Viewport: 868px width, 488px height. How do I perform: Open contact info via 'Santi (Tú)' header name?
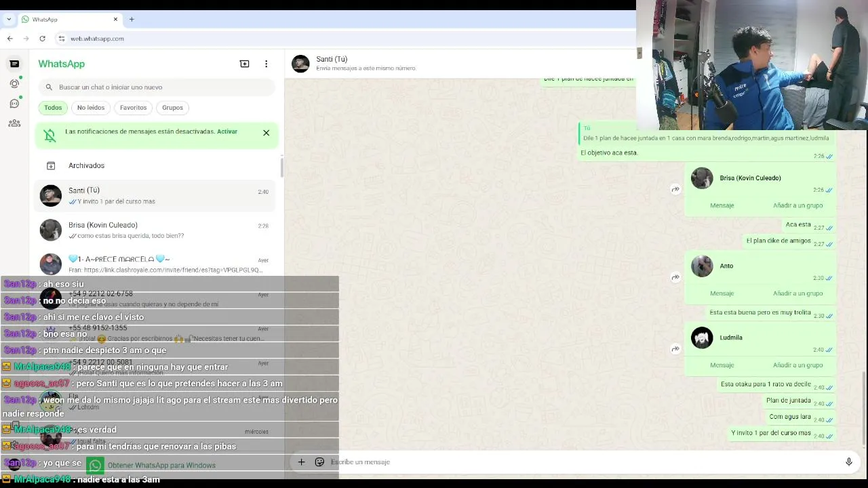point(332,59)
